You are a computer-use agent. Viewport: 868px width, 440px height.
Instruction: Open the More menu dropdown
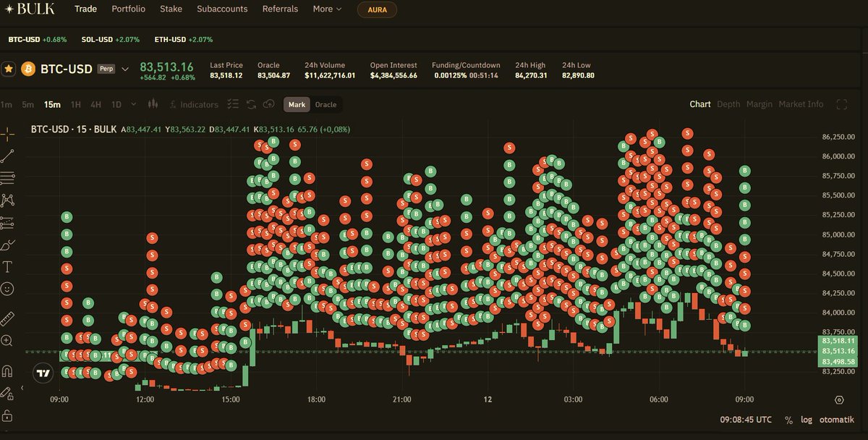click(x=327, y=9)
